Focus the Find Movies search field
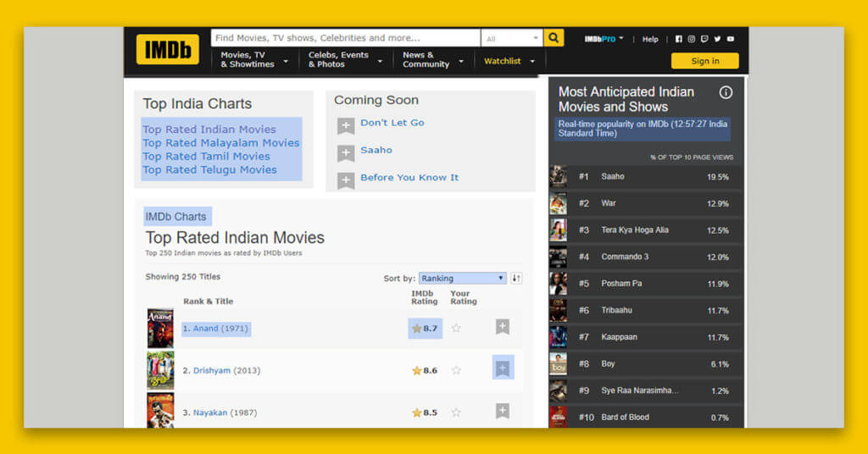The image size is (868, 454). 346,38
